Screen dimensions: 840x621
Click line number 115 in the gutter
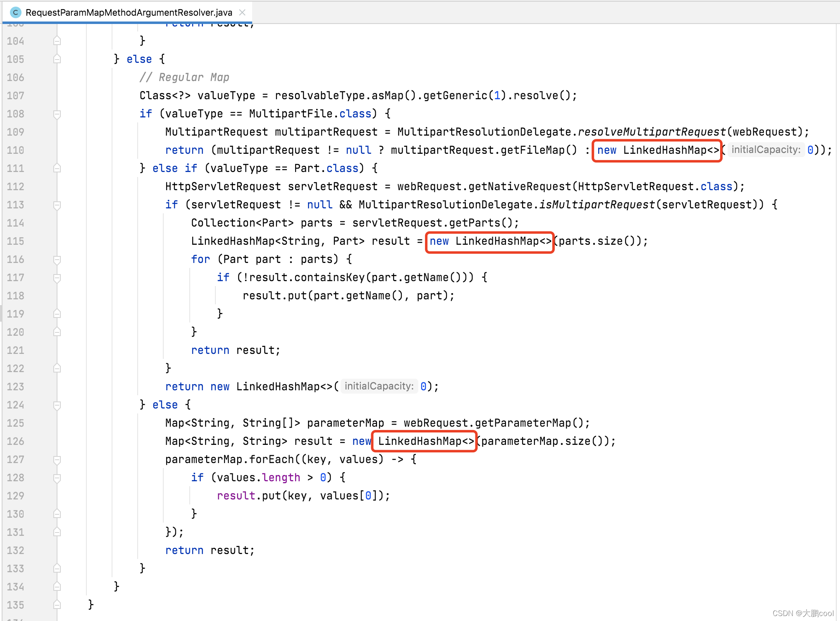(15, 241)
